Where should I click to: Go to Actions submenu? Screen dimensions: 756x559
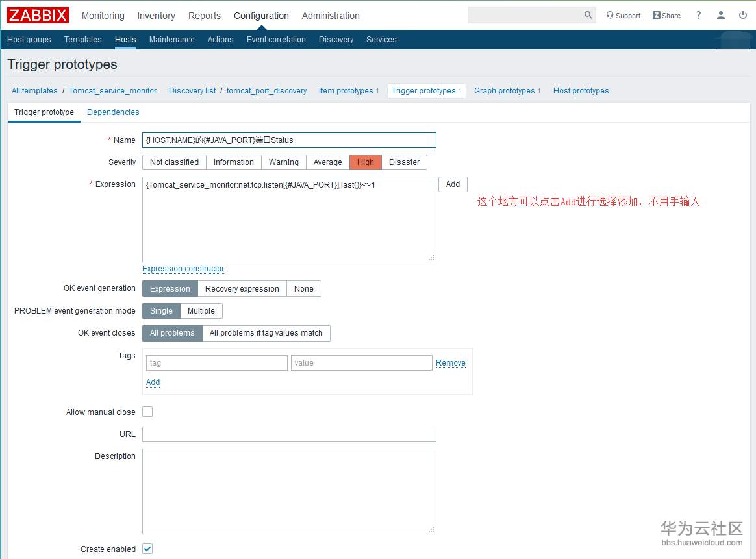pyautogui.click(x=220, y=40)
